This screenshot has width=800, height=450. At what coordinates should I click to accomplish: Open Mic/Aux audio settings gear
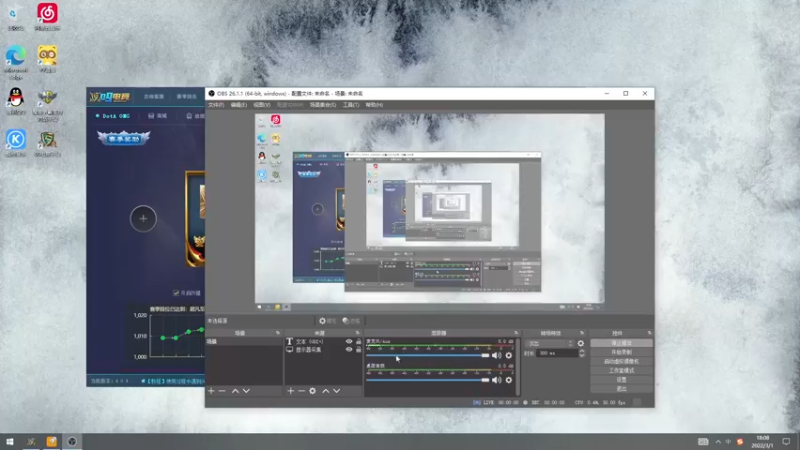click(509, 356)
